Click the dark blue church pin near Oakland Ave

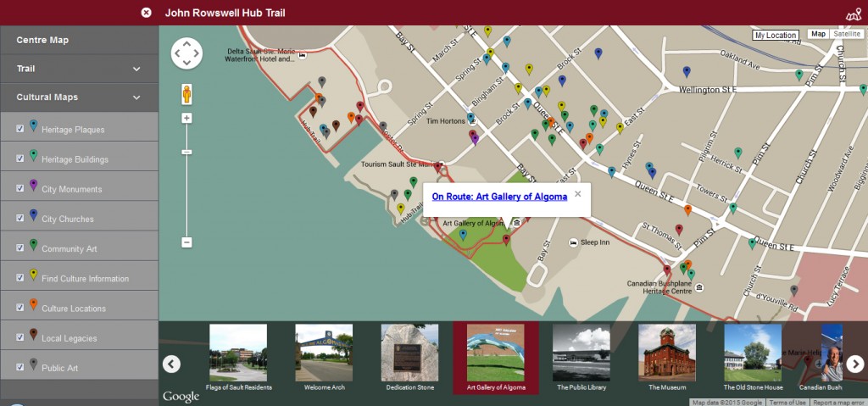pyautogui.click(x=687, y=71)
